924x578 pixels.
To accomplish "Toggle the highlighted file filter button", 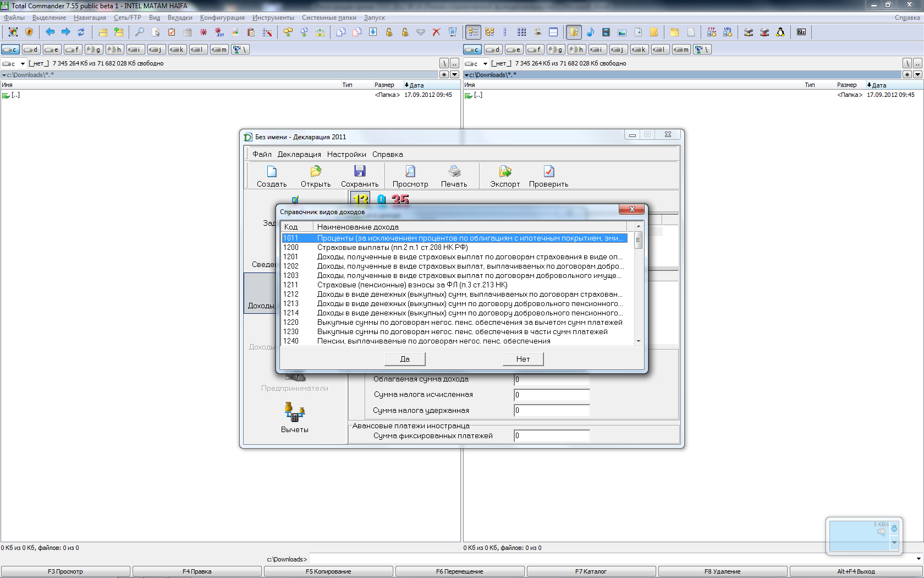I will point(574,32).
